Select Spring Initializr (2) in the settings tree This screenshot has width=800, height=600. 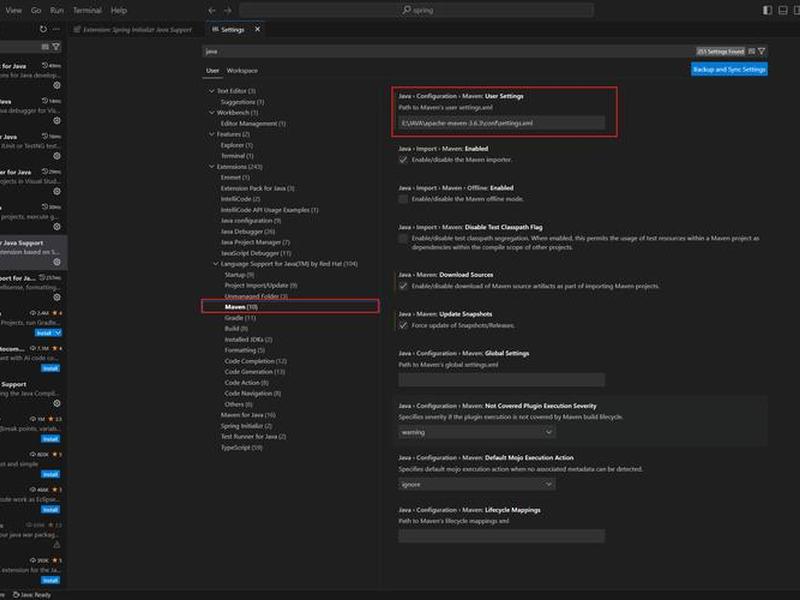(246, 426)
